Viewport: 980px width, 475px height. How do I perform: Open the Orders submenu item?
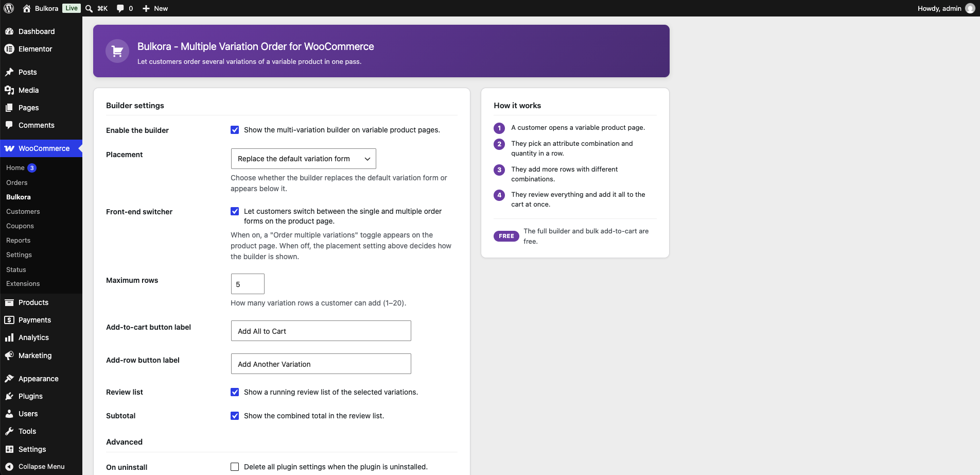(17, 182)
